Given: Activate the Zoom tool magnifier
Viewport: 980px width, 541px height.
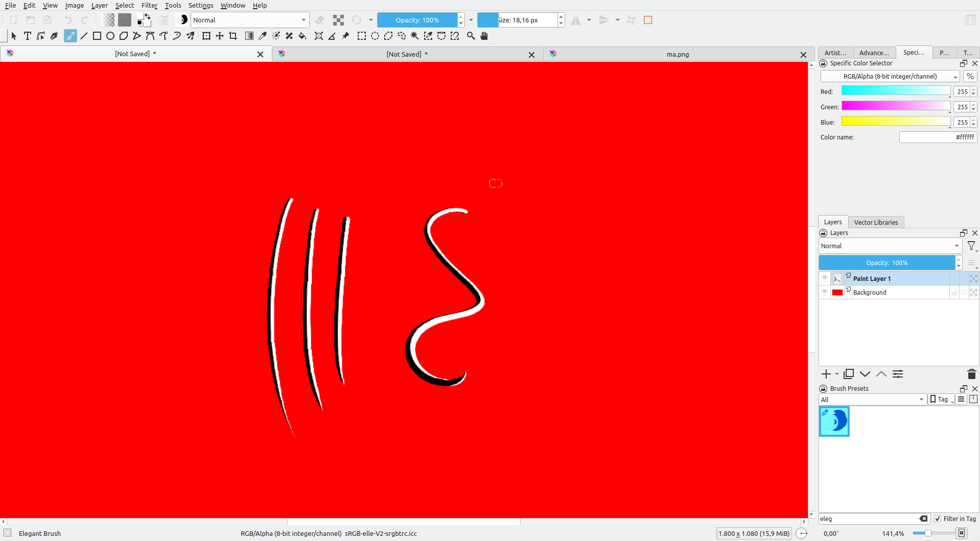Looking at the screenshot, I should tap(471, 36).
